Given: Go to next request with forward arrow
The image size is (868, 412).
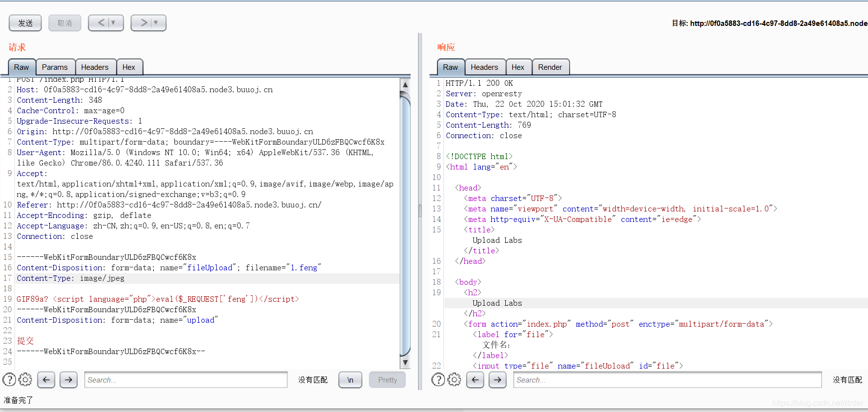Looking at the screenshot, I should click(144, 23).
